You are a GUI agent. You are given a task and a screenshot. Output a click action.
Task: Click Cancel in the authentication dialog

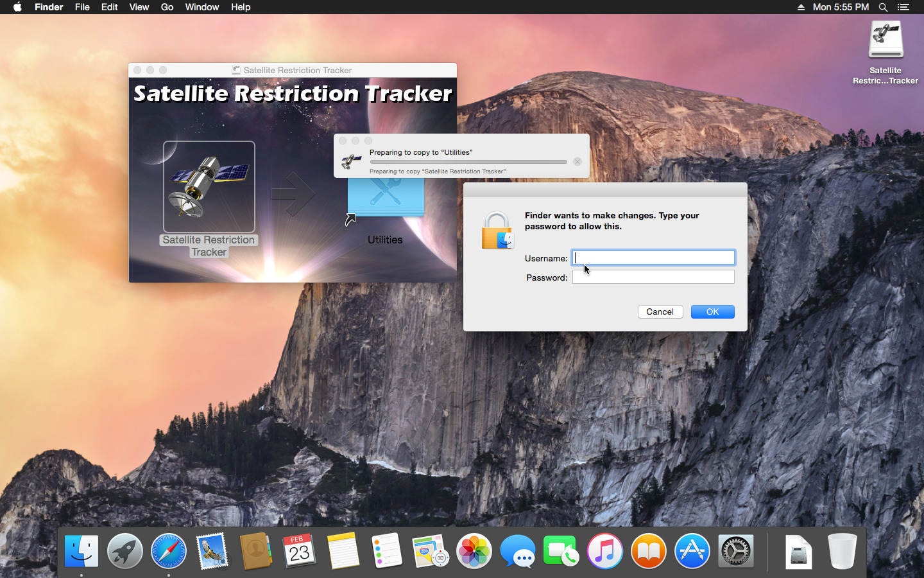pos(660,311)
